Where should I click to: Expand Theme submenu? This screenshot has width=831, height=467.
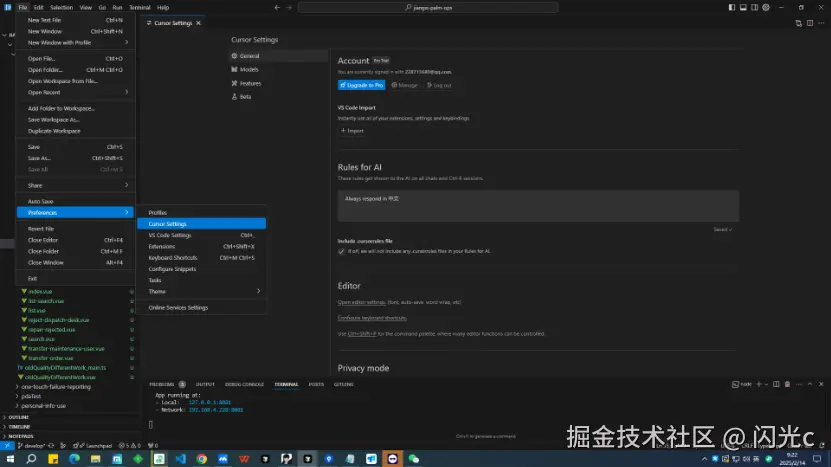pyautogui.click(x=201, y=292)
